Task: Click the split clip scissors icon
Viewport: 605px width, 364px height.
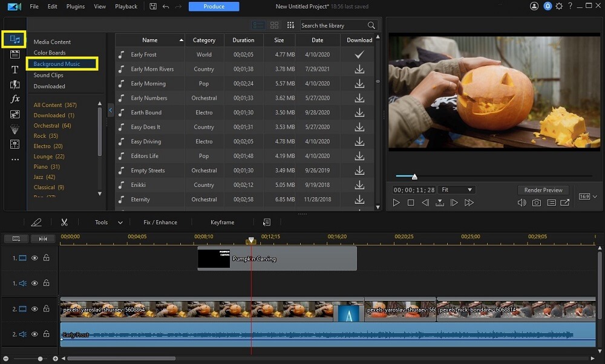Action: coord(65,222)
